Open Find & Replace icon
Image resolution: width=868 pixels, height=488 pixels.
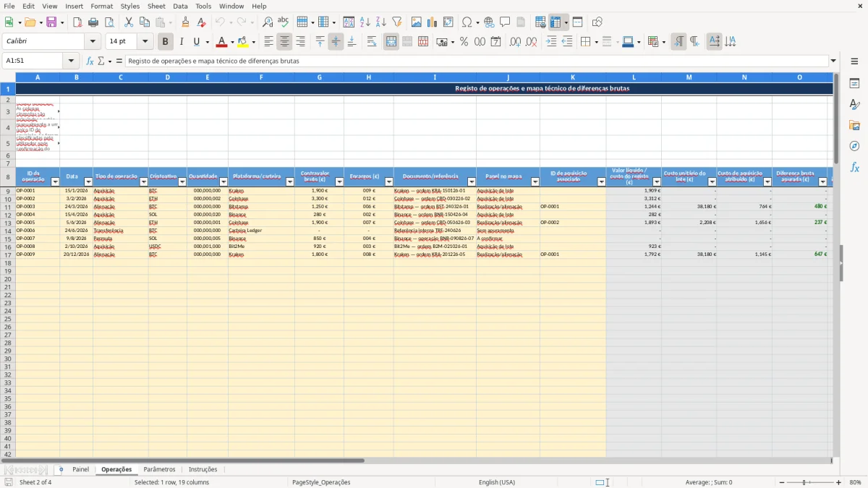268,22
